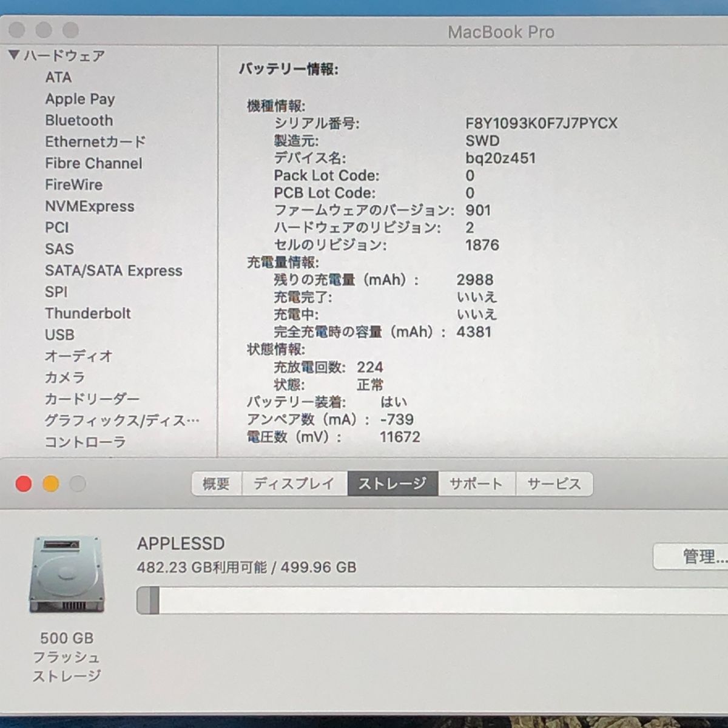Screen dimensions: 728x728
Task: Click 500 GB フラッシュストレージ label
Action: pyautogui.click(x=67, y=657)
